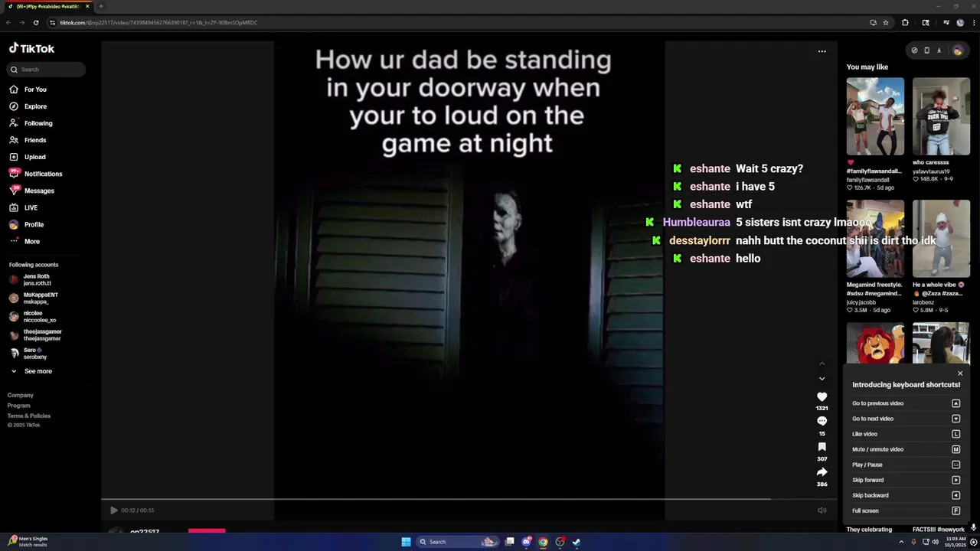
Task: Click the coin icon in top pill
Action: (914, 51)
